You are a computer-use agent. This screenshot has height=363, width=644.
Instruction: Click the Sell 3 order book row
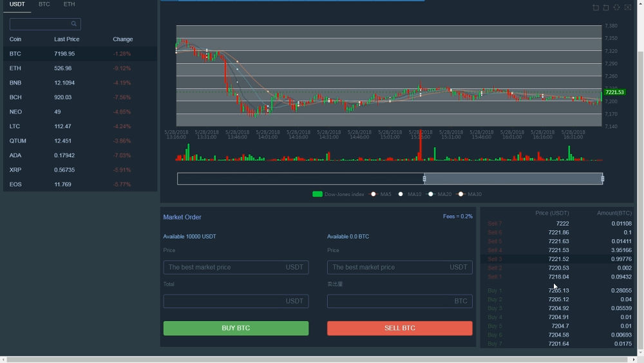point(557,259)
